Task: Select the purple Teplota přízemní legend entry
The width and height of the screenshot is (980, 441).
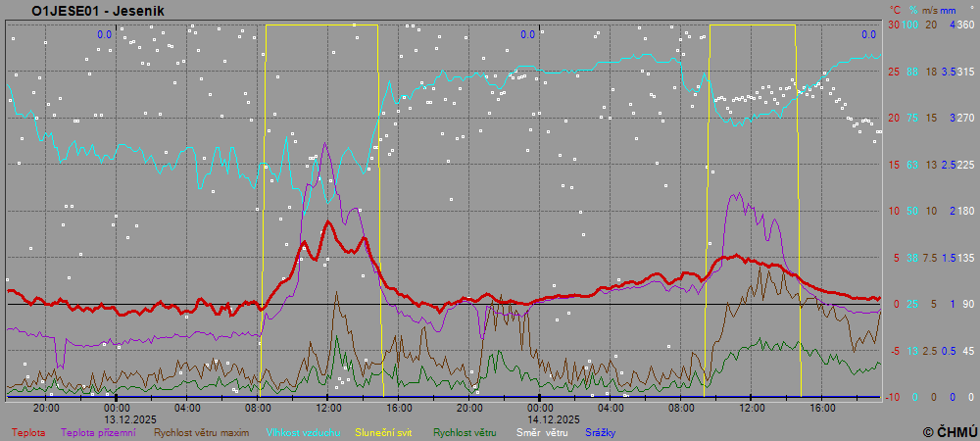Action: (x=98, y=431)
